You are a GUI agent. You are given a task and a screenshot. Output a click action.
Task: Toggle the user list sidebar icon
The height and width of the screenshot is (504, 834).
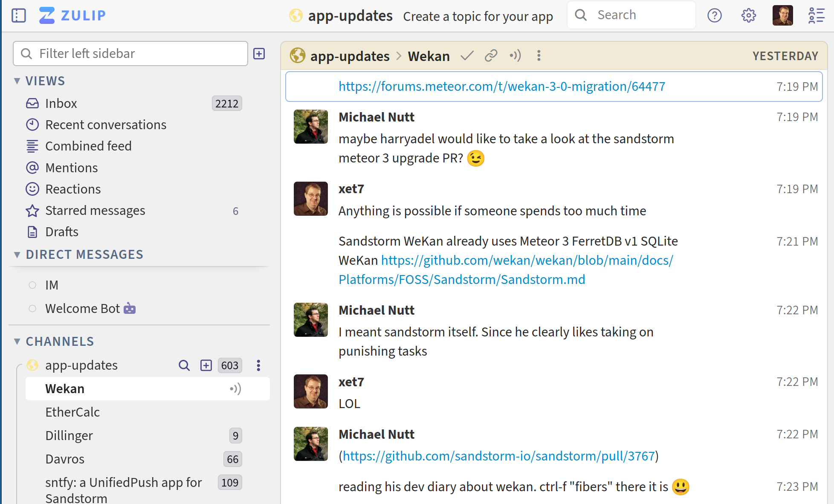(x=816, y=16)
